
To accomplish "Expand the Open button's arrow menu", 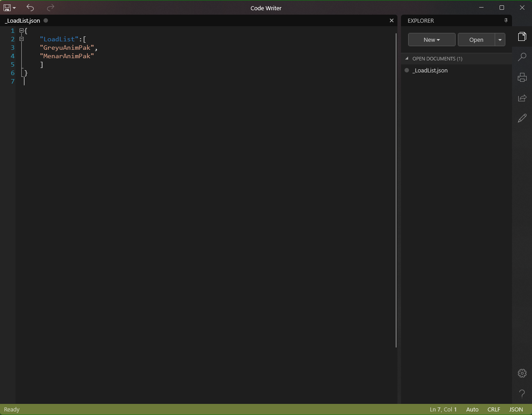I will [x=500, y=40].
